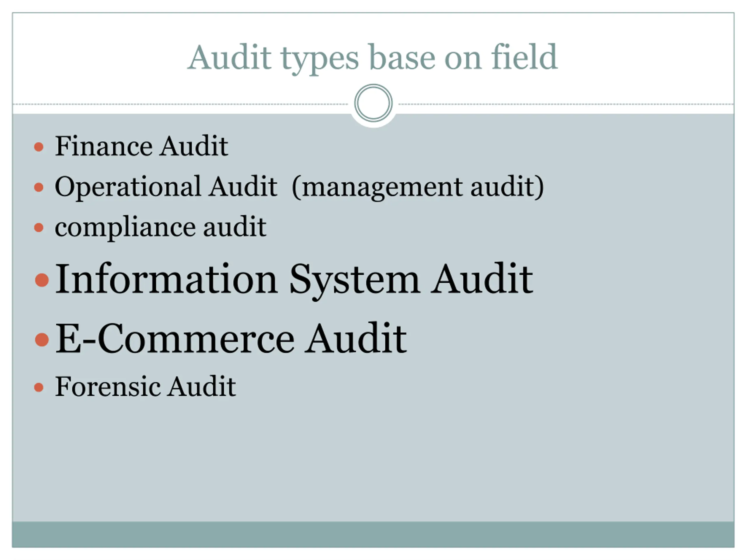Viewport: 747px width, 560px height.
Task: Click the orange bullet before compliance audit
Action: [39, 228]
